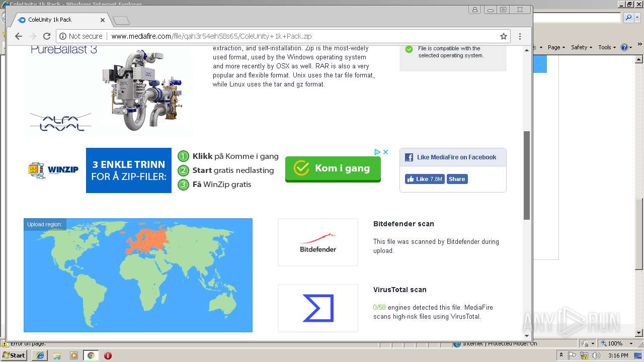This screenshot has width=644, height=362.
Task: Show hidden system tray icons
Action: (x=561, y=355)
